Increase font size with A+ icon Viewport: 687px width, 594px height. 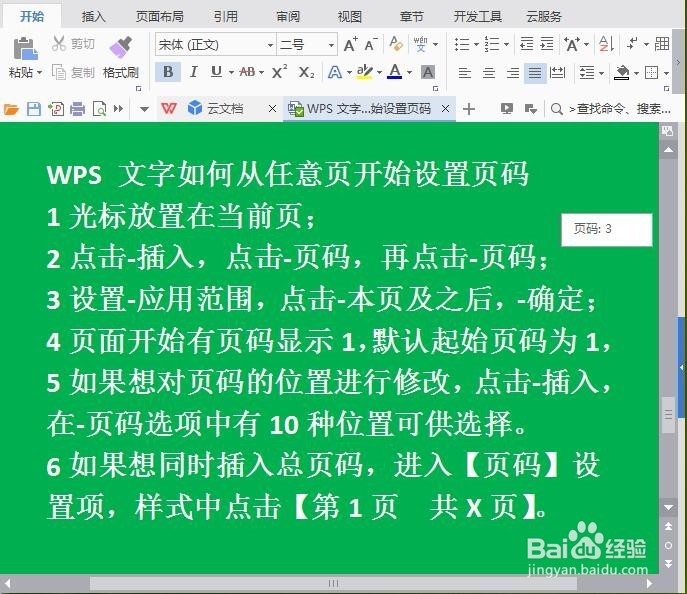[x=351, y=44]
